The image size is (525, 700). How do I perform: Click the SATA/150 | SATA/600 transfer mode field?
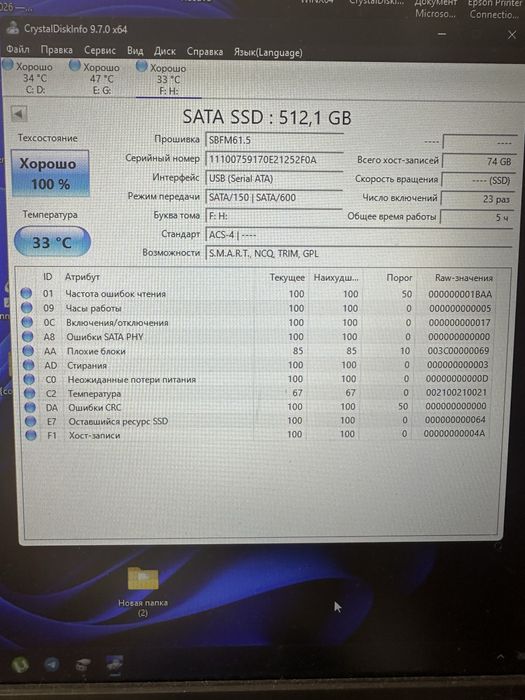274,197
